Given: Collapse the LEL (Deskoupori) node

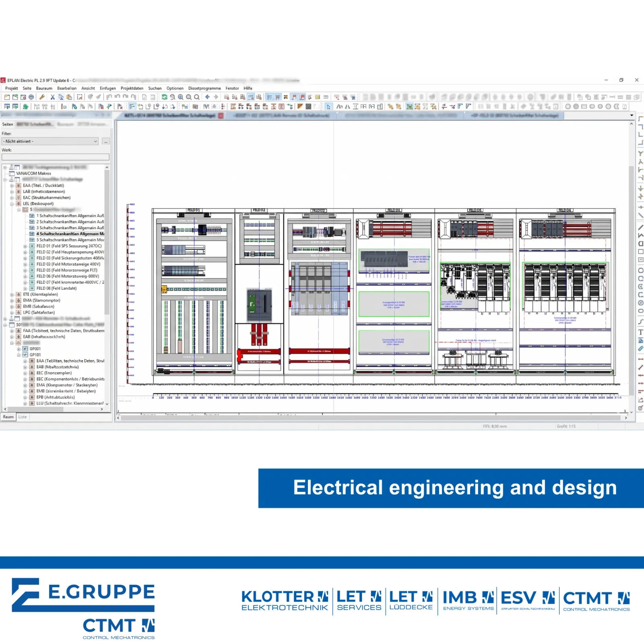Looking at the screenshot, I should point(12,204).
